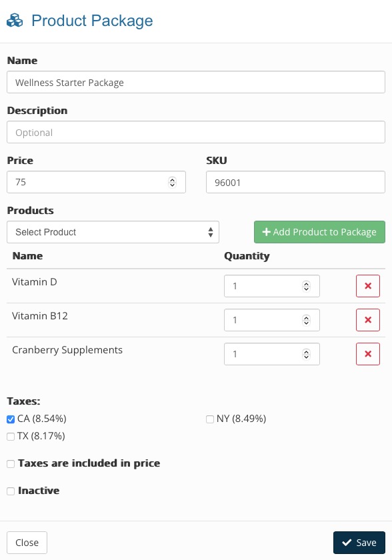
Task: Adjust the Vitamin D quantity stepper
Action: [x=306, y=286]
